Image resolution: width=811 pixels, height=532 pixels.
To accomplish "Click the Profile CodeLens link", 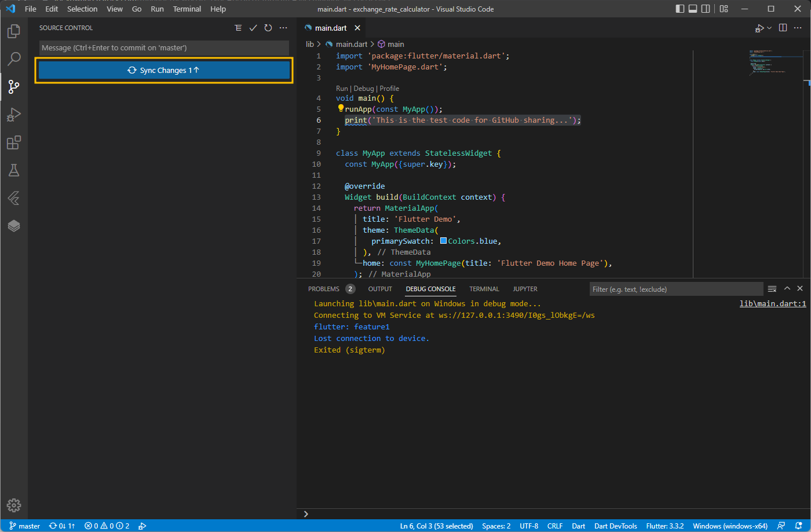I will coord(389,89).
